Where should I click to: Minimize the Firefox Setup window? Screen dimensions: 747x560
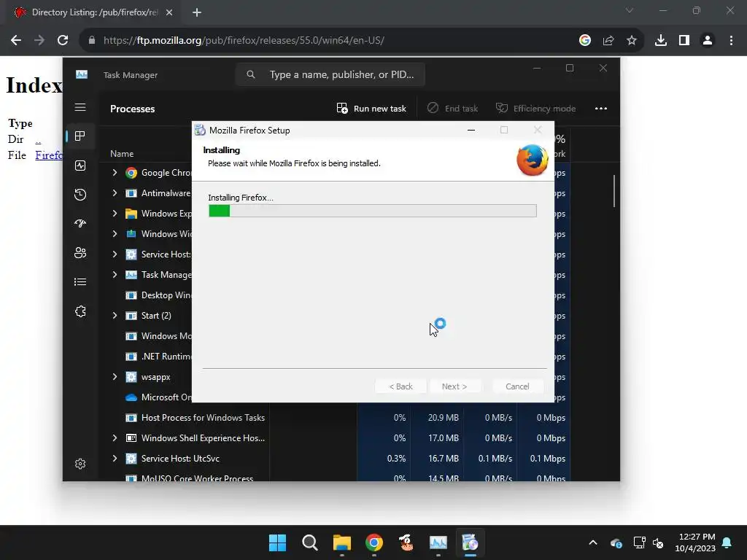click(x=471, y=130)
